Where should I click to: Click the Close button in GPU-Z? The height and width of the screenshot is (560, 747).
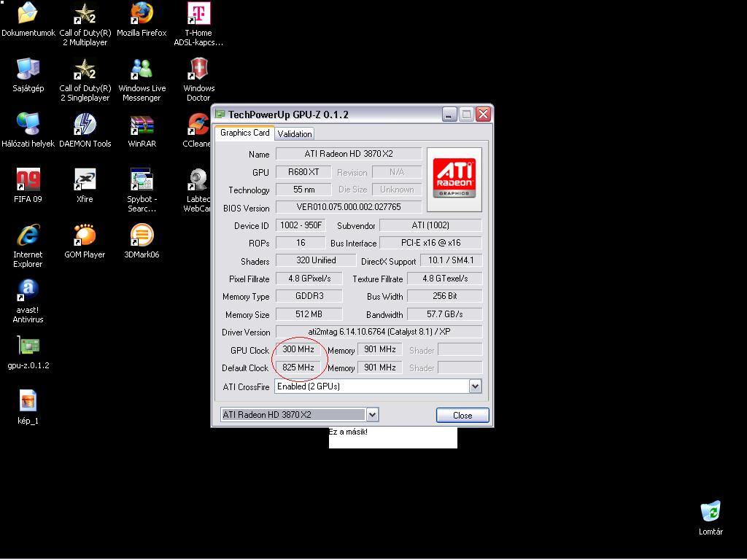pos(462,415)
